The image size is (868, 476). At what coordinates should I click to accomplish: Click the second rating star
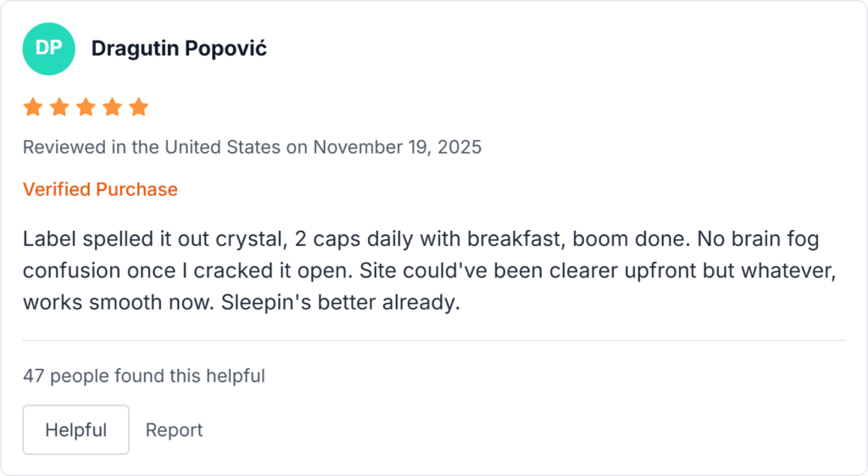59,108
